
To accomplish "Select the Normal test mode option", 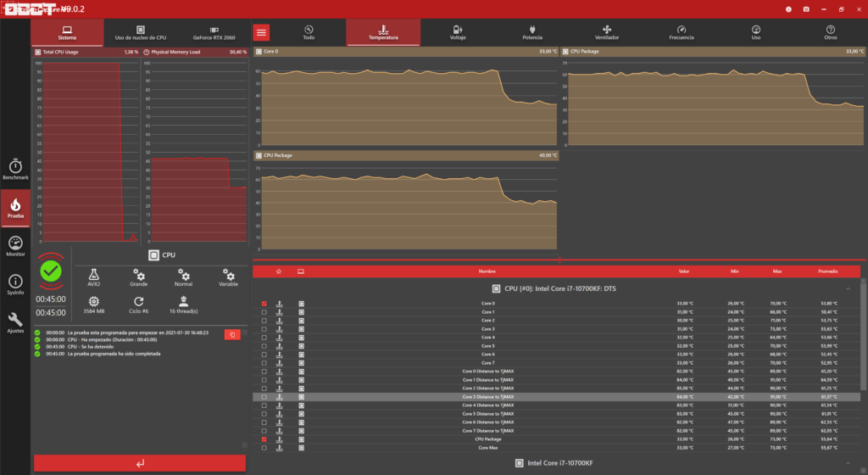I will [183, 277].
